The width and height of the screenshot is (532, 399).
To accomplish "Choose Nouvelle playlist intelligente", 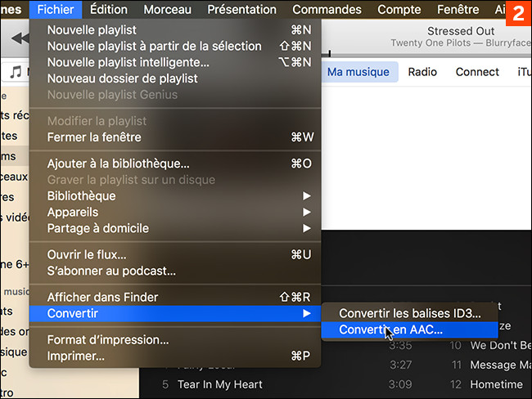I will tap(128, 62).
